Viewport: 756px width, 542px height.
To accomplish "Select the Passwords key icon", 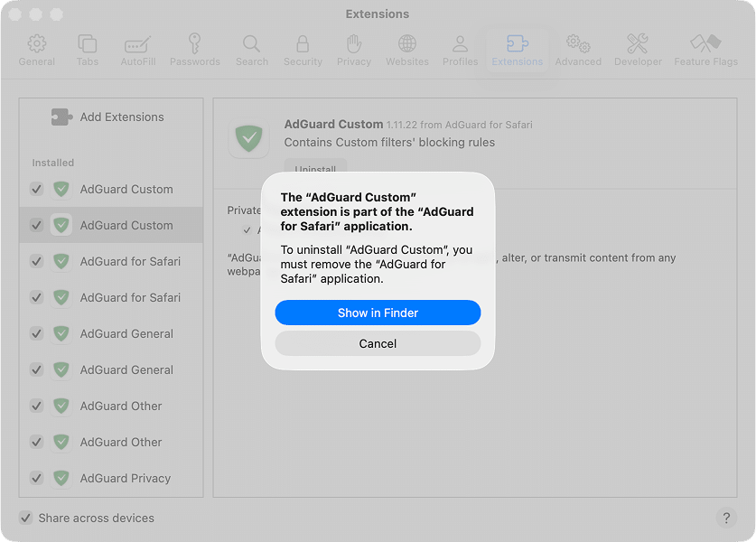I will (x=194, y=51).
